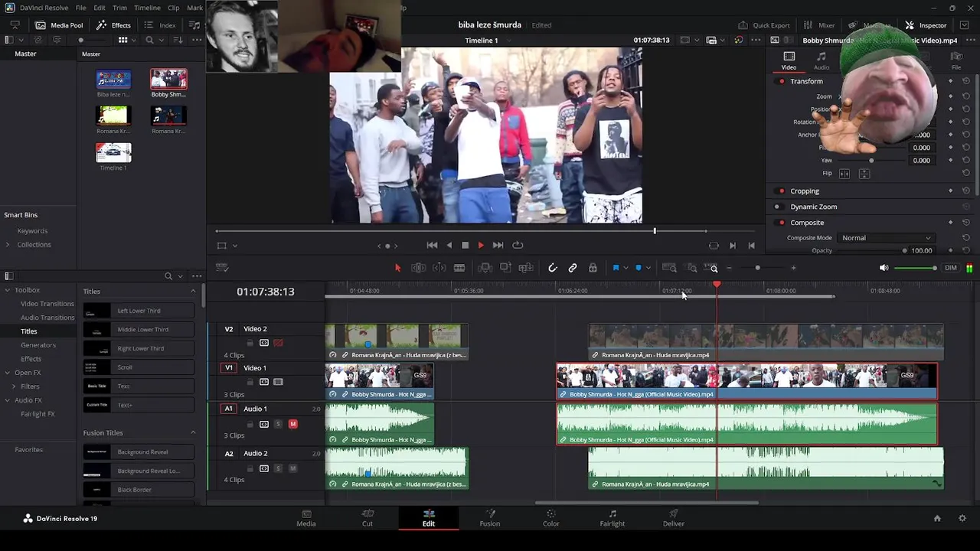Switch to the Deliver page

pos(674,518)
